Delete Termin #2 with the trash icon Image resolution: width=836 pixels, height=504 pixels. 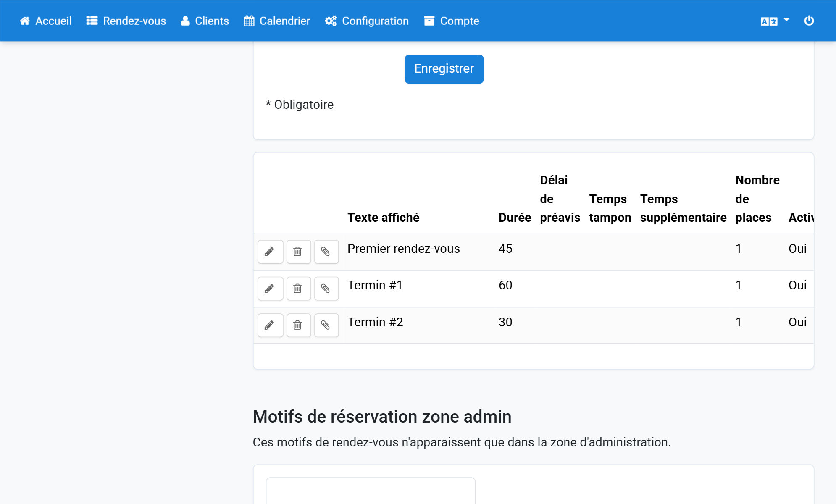coord(298,325)
